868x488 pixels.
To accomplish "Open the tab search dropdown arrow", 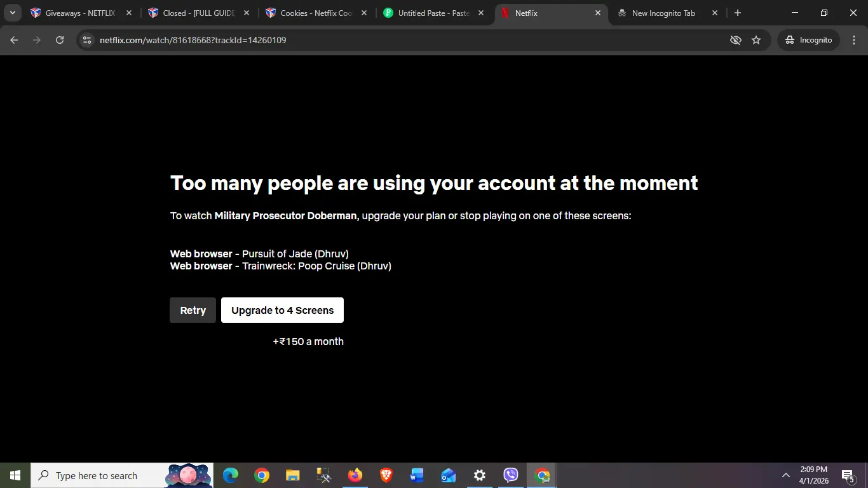I will [12, 13].
